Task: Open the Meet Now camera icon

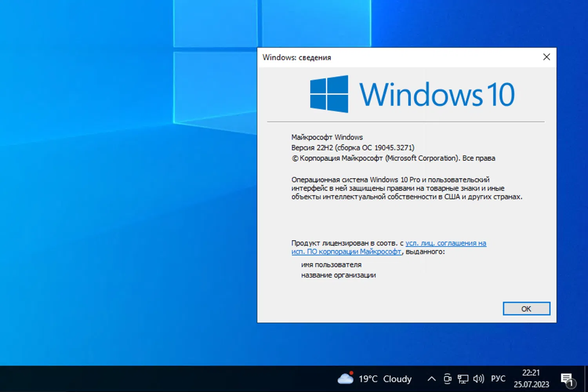Action: (x=447, y=378)
